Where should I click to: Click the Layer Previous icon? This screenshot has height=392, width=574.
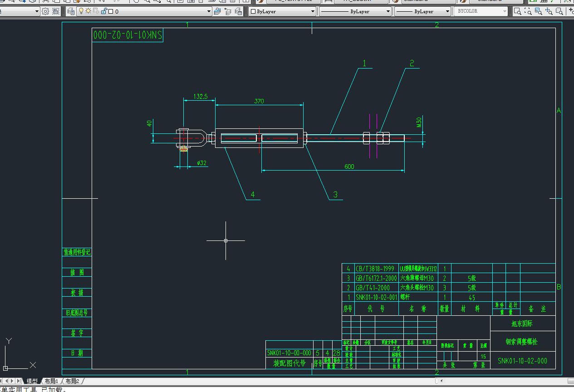point(228,11)
